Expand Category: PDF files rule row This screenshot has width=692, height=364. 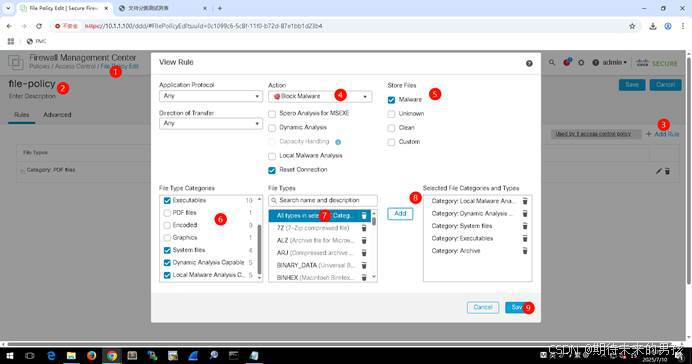click(23, 170)
